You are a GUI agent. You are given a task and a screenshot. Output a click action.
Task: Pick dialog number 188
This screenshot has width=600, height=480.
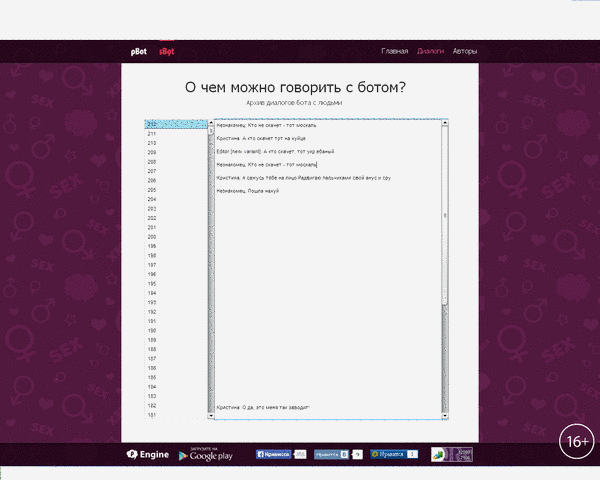176,349
